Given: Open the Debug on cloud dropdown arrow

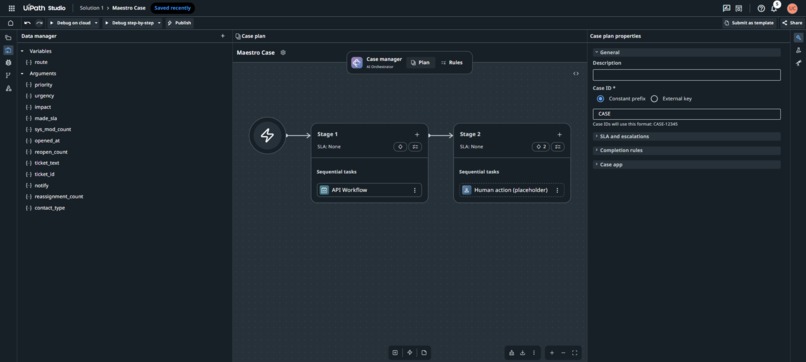Looking at the screenshot, I should (96, 23).
